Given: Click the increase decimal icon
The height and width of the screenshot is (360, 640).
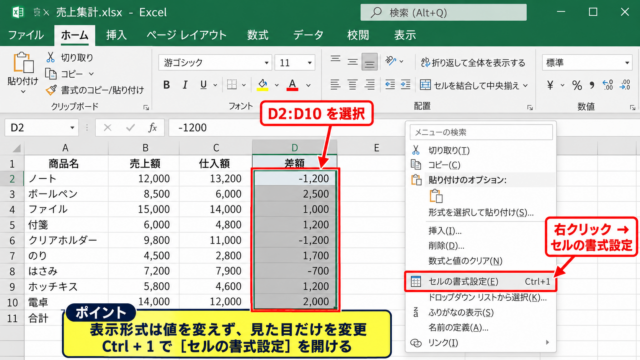Looking at the screenshot, I should pyautogui.click(x=608, y=85).
